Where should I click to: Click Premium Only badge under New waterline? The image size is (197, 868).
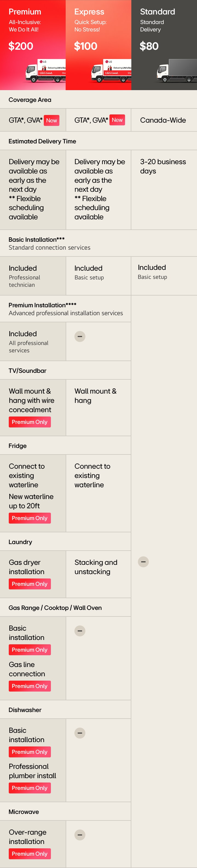click(x=30, y=518)
